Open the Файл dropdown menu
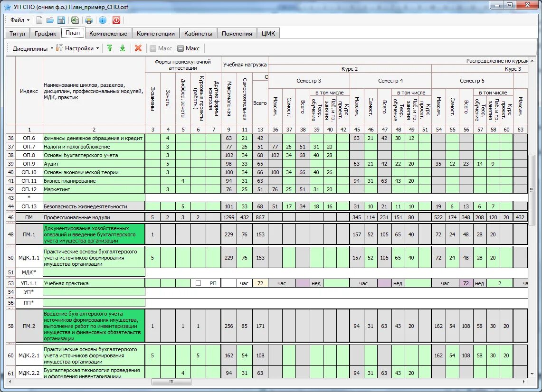 (20, 20)
